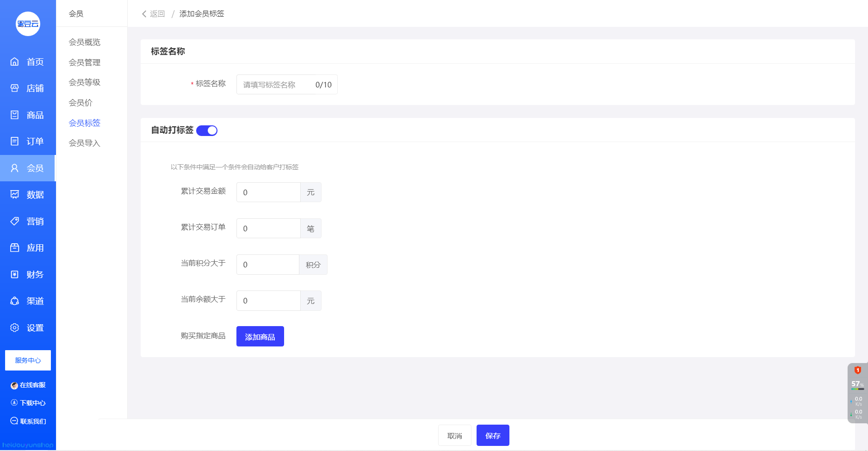Click the cumulative transaction amount (累计交易金额) field

268,192
